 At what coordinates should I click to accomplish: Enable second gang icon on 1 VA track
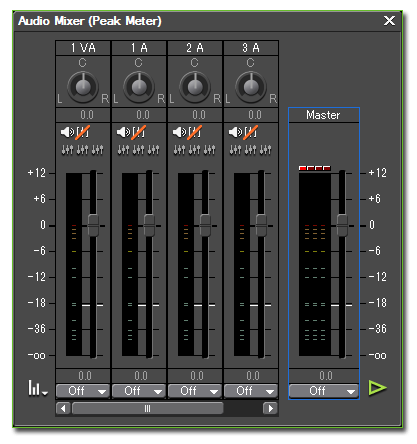coord(82,150)
